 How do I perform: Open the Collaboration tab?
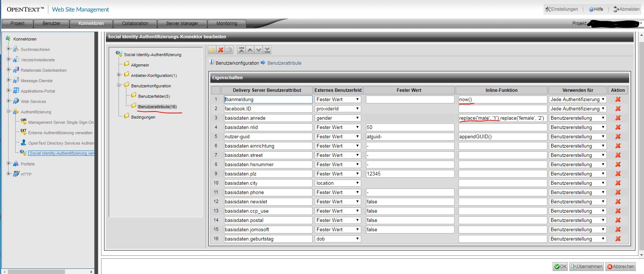point(135,23)
